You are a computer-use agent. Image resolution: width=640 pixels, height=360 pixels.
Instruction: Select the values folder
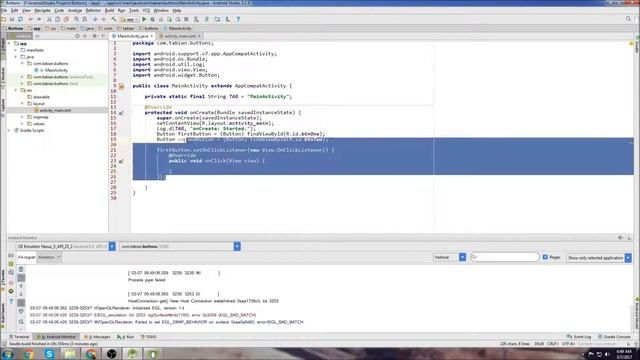coord(39,124)
